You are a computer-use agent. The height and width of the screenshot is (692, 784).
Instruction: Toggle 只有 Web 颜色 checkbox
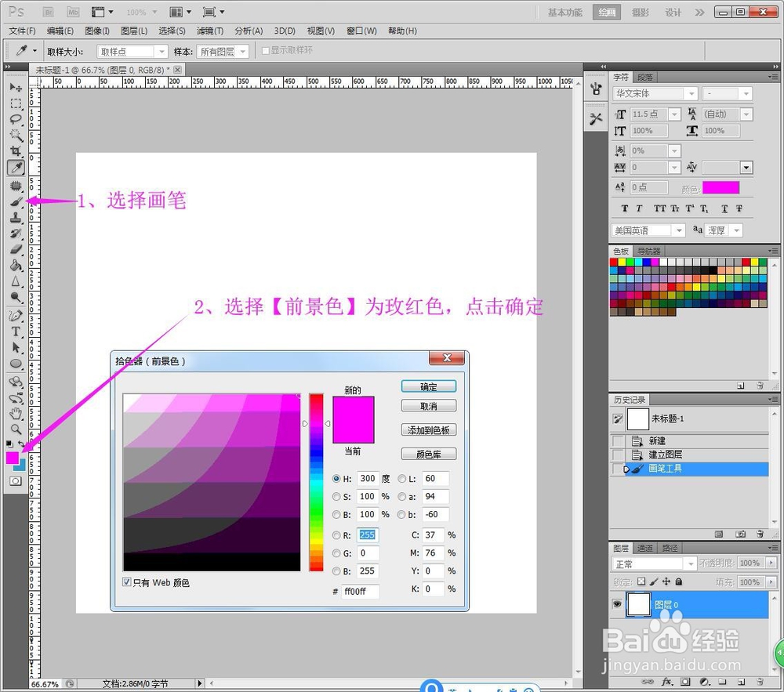(x=127, y=582)
